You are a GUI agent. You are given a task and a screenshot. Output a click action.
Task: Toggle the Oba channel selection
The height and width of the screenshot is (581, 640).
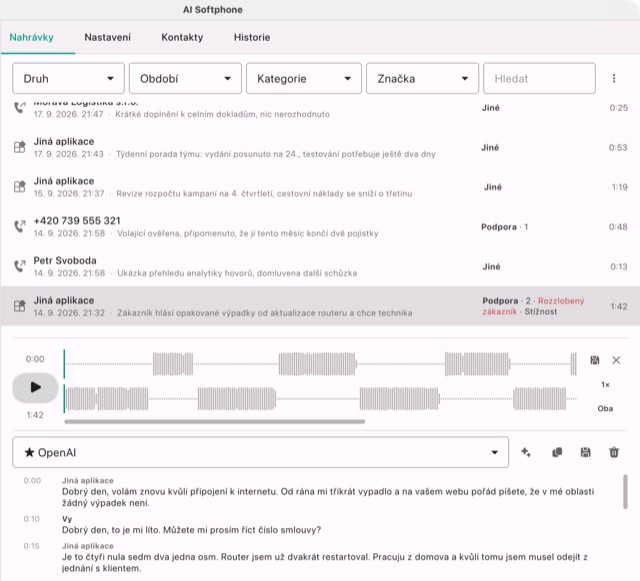coord(605,409)
